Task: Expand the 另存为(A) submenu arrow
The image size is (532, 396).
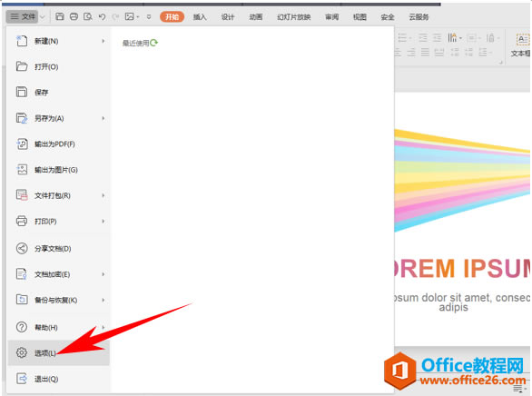Action: (103, 118)
